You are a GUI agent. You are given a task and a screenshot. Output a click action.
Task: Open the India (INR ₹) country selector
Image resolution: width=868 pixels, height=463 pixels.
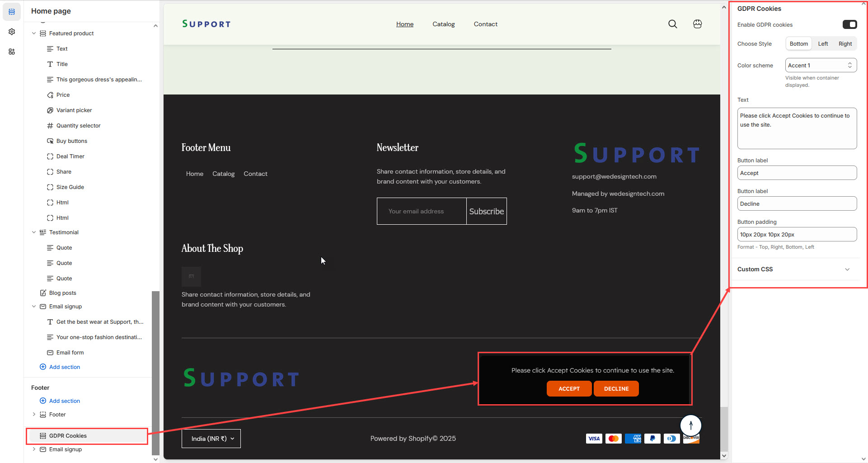pos(211,439)
